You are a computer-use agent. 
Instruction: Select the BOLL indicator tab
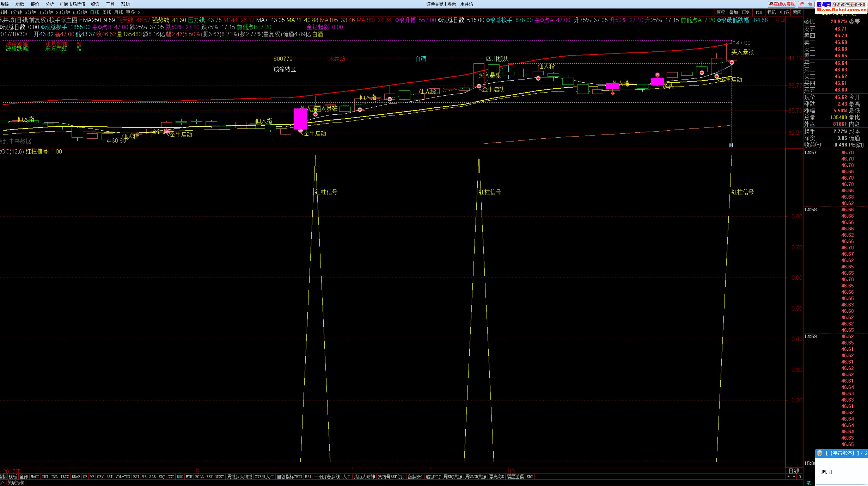click(200, 477)
